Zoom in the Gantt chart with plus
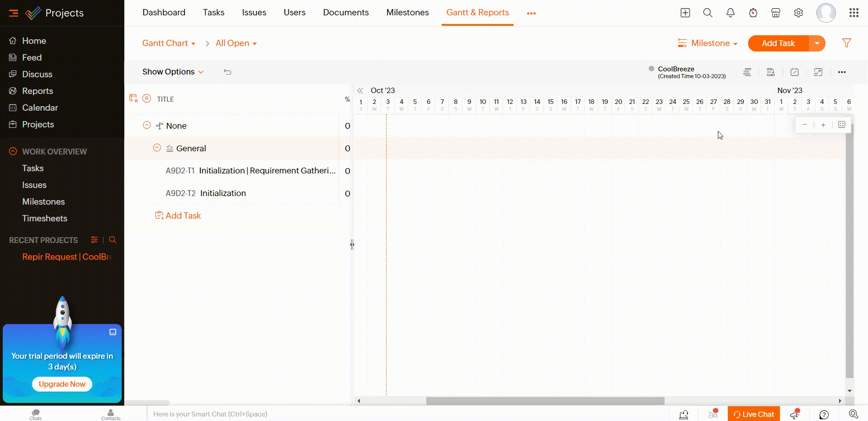 [x=823, y=125]
